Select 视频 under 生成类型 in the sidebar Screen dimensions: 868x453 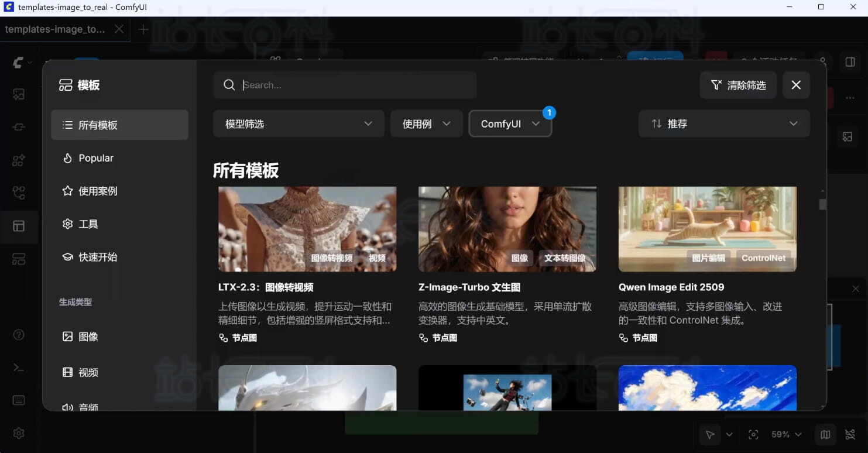coord(119,373)
